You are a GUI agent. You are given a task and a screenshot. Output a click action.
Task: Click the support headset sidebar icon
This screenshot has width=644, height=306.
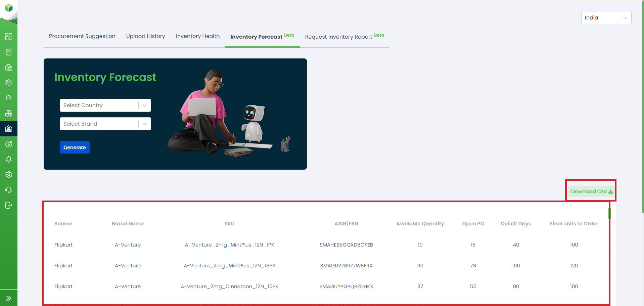point(9,190)
